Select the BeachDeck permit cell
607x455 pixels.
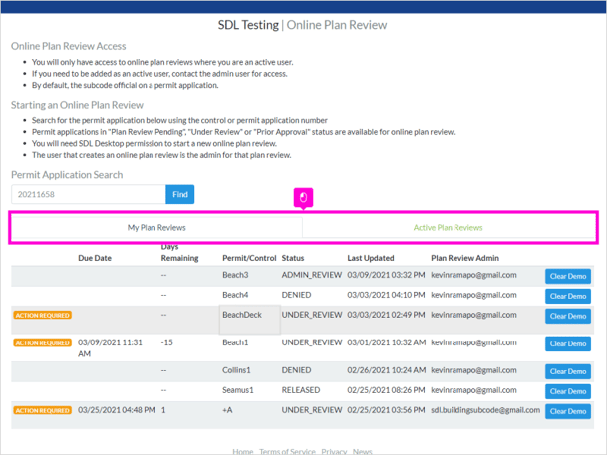coord(250,320)
